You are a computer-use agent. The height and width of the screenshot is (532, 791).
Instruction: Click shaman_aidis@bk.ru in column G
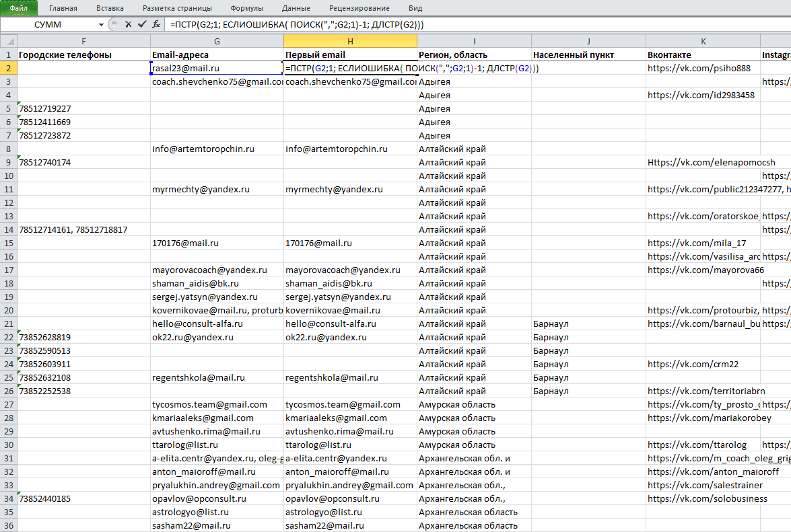(x=217, y=283)
